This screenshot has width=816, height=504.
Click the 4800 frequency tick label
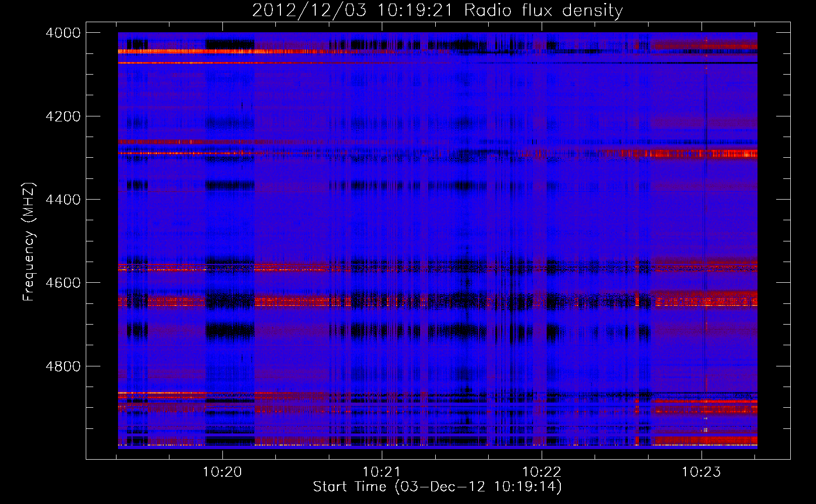tap(63, 366)
